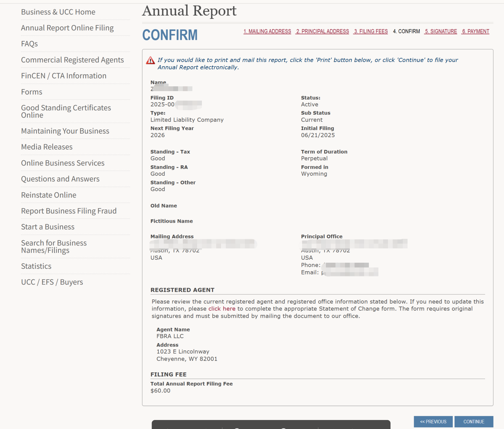Click the next filing year '2026'
The width and height of the screenshot is (504, 429).
pos(158,135)
